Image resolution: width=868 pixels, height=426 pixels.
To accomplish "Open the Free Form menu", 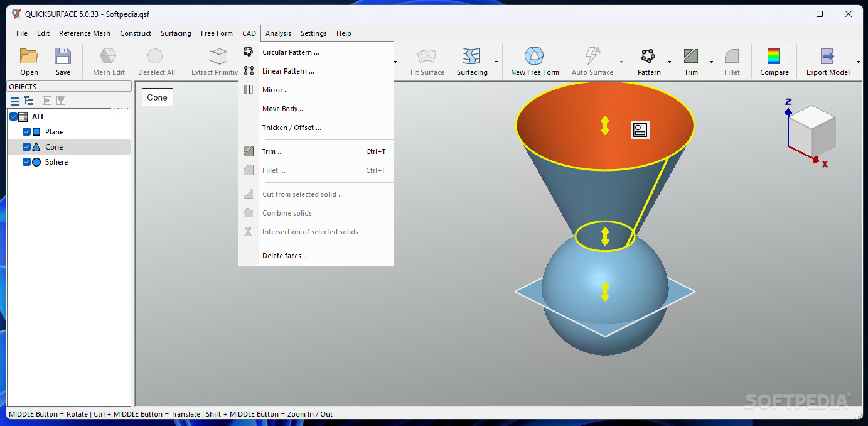I will [x=217, y=33].
